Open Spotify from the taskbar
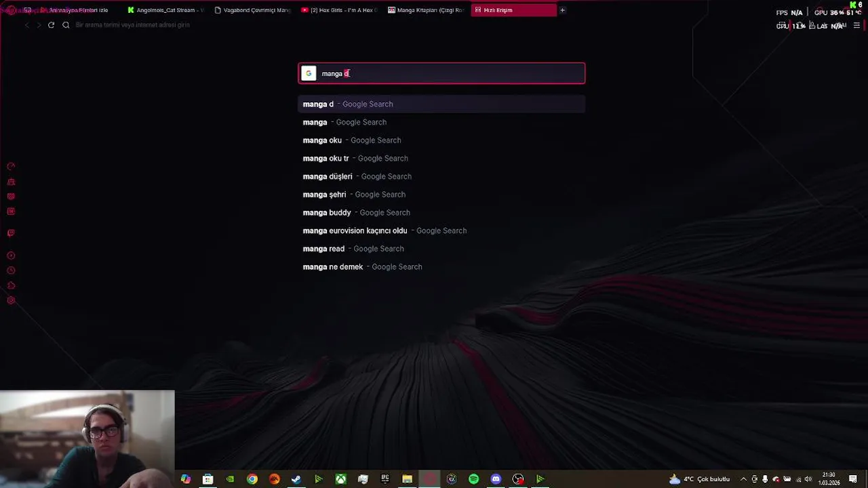This screenshot has width=868, height=488. [473, 479]
